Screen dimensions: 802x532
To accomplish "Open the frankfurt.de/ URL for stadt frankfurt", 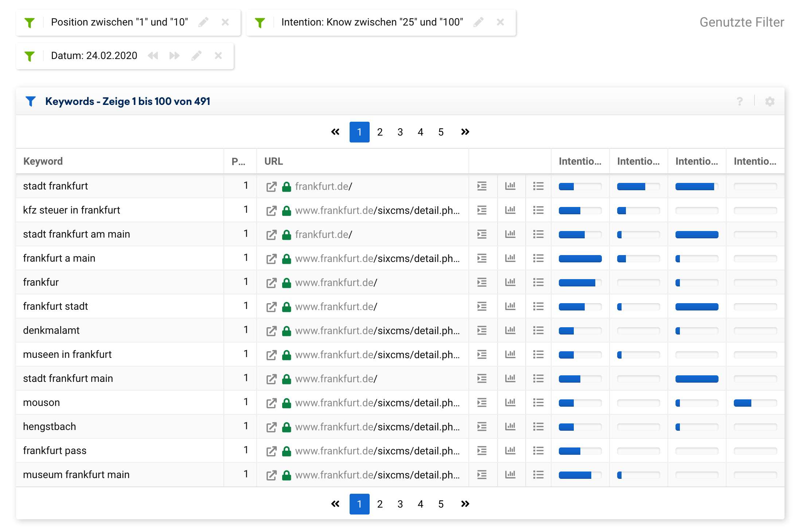I will coord(323,187).
